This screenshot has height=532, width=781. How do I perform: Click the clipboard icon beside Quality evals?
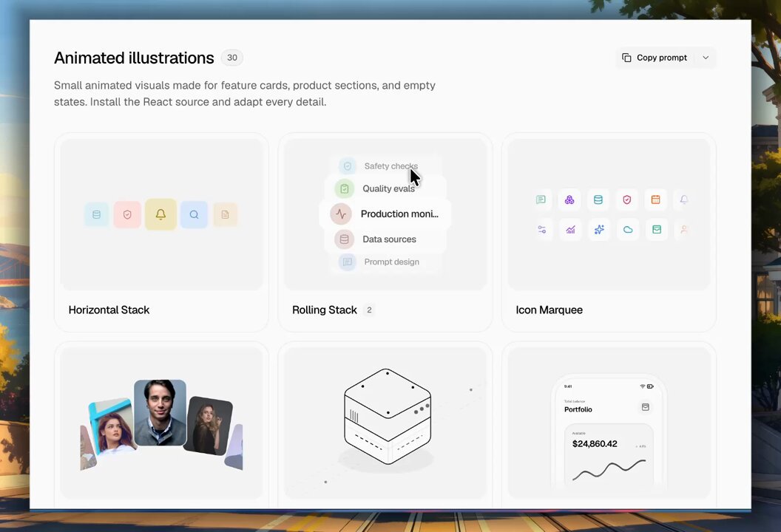click(344, 188)
